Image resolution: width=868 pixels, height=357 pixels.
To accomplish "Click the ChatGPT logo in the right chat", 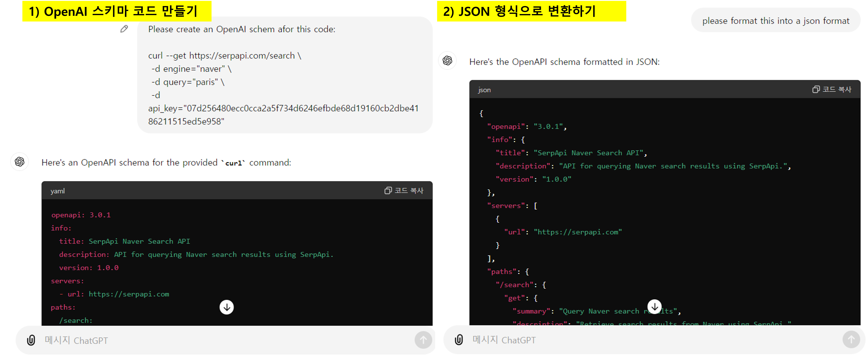I will [x=447, y=61].
